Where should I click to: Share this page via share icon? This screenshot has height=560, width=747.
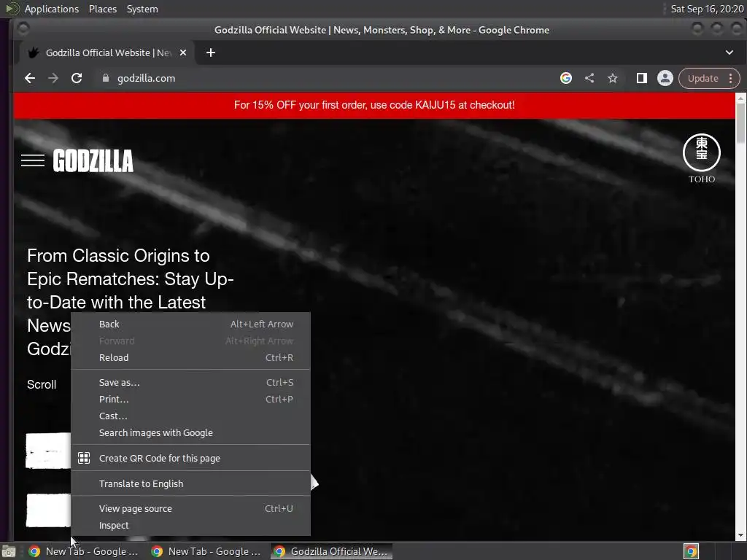[x=589, y=78]
